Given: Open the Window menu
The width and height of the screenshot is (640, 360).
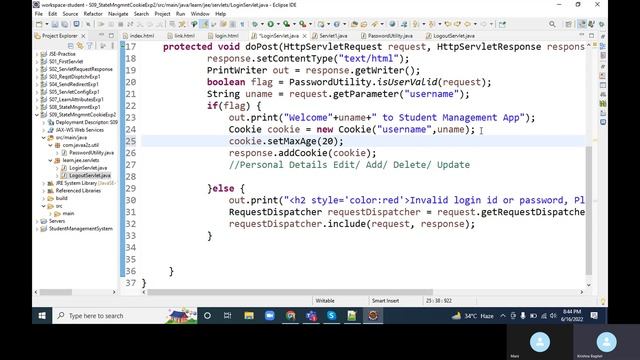Looking at the screenshot, I should (200, 14).
